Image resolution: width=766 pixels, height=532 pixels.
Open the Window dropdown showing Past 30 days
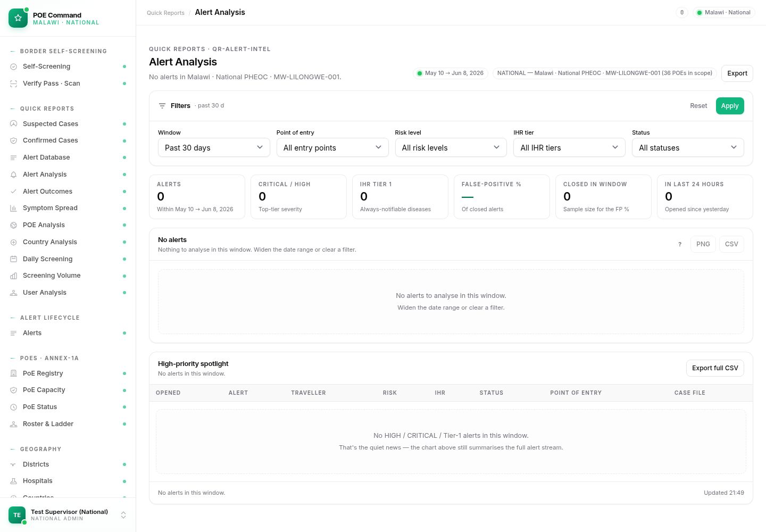214,147
